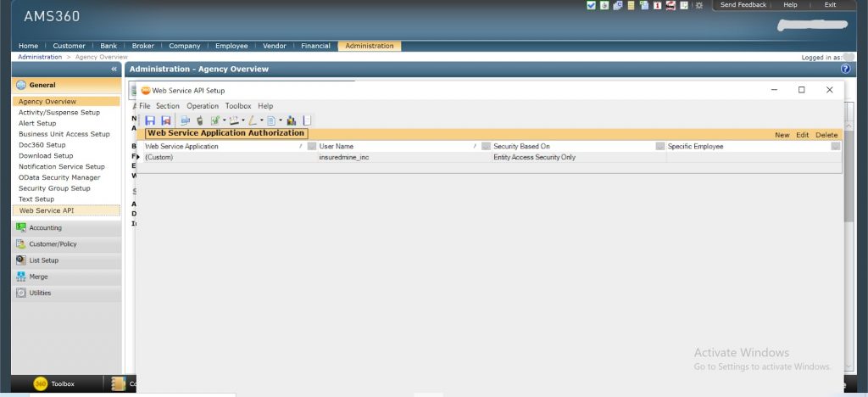Image resolution: width=868 pixels, height=397 pixels.
Task: Open the Help menu in API Setup window
Action: click(x=265, y=106)
